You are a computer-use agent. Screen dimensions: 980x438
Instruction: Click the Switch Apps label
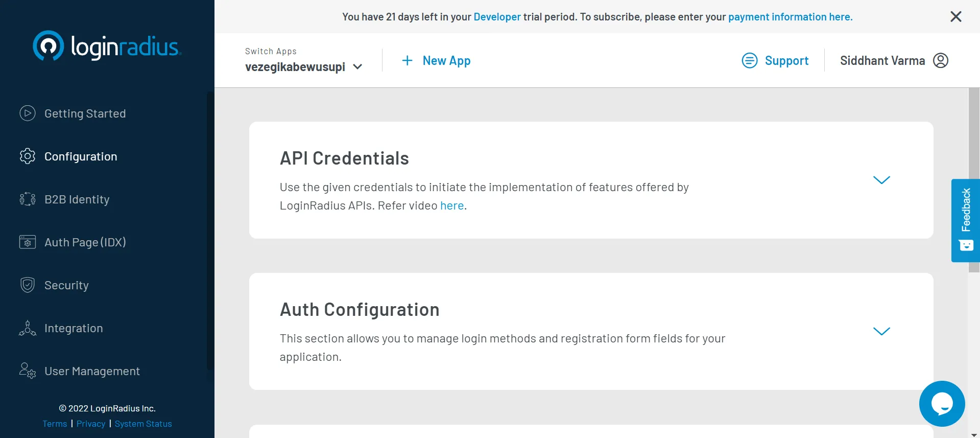271,51
